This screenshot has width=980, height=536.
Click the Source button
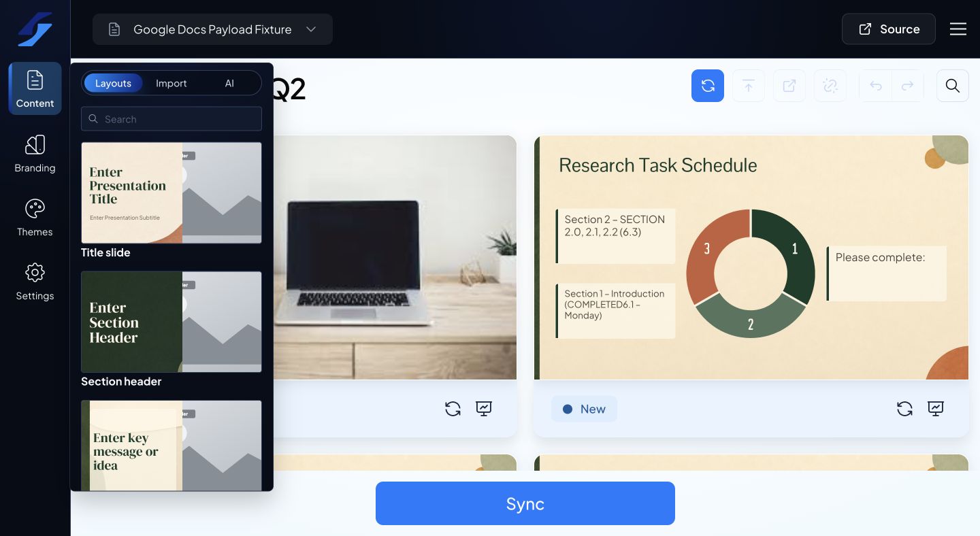(889, 29)
